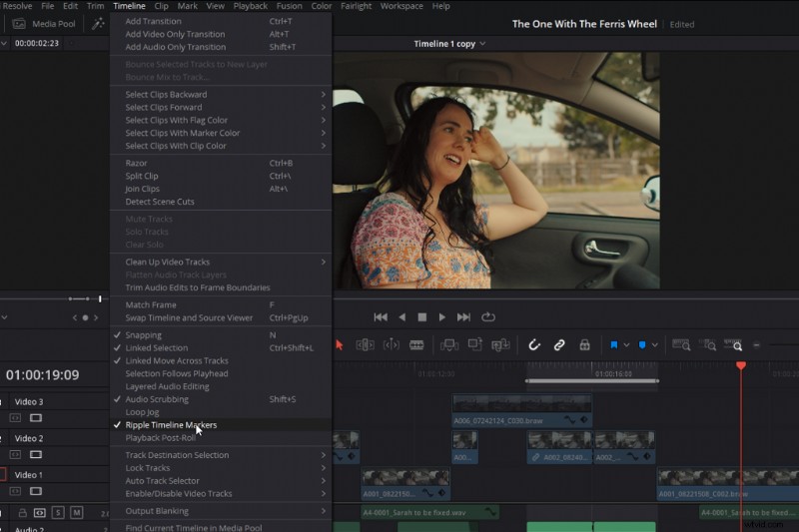
Task: Choose Swap Timeline and Source Viewer
Action: 221,317
